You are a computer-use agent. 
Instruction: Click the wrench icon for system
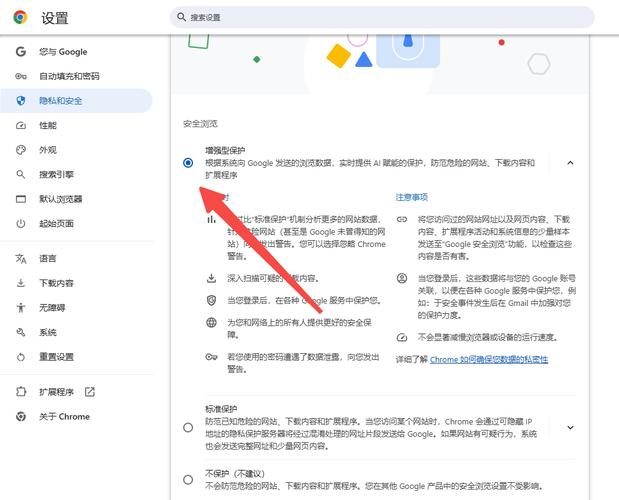pyautogui.click(x=21, y=332)
